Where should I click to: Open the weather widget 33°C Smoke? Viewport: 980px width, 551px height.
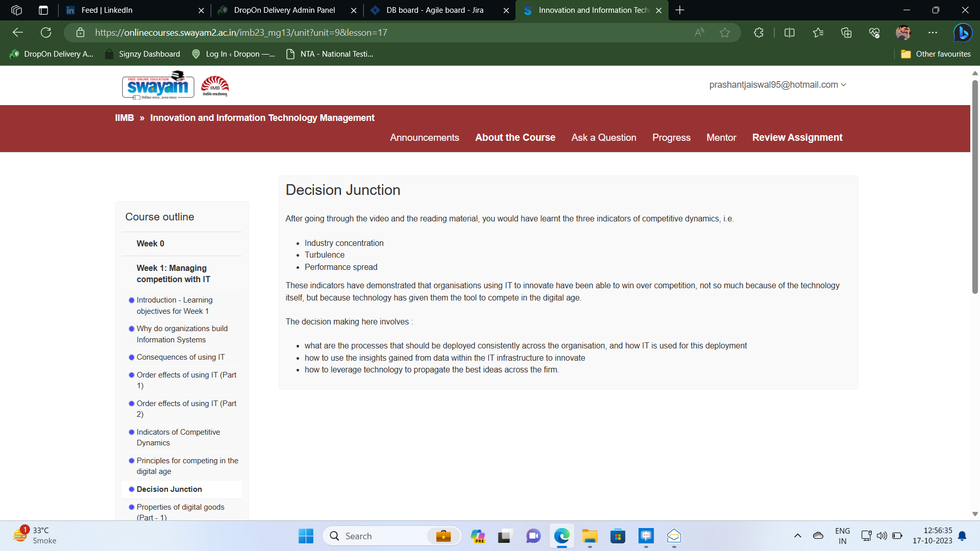coord(35,536)
